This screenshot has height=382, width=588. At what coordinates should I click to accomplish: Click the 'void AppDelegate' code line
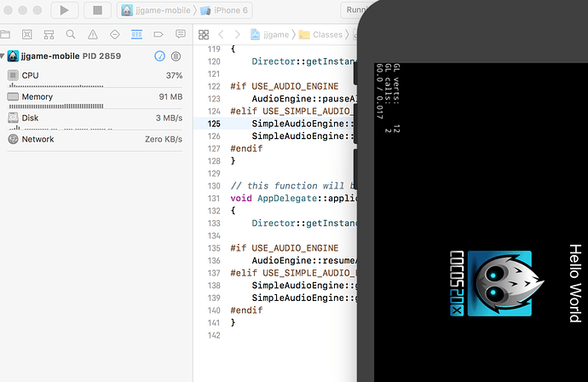[294, 198]
